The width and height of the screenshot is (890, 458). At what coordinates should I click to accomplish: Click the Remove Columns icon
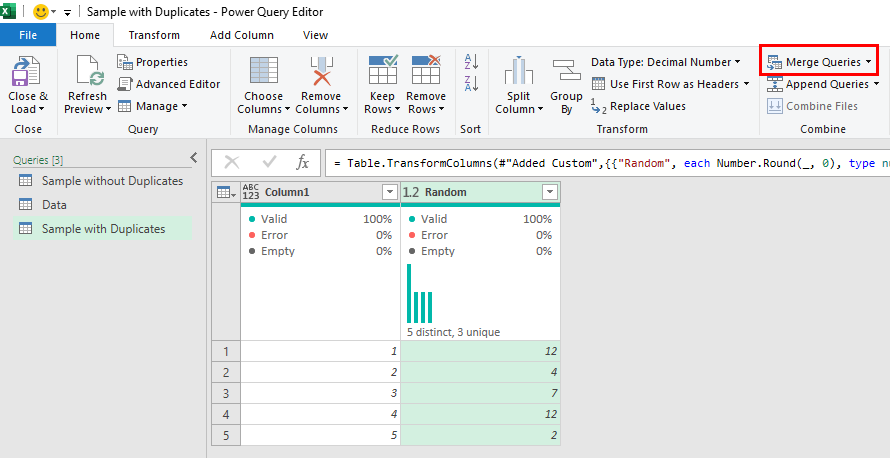321,71
